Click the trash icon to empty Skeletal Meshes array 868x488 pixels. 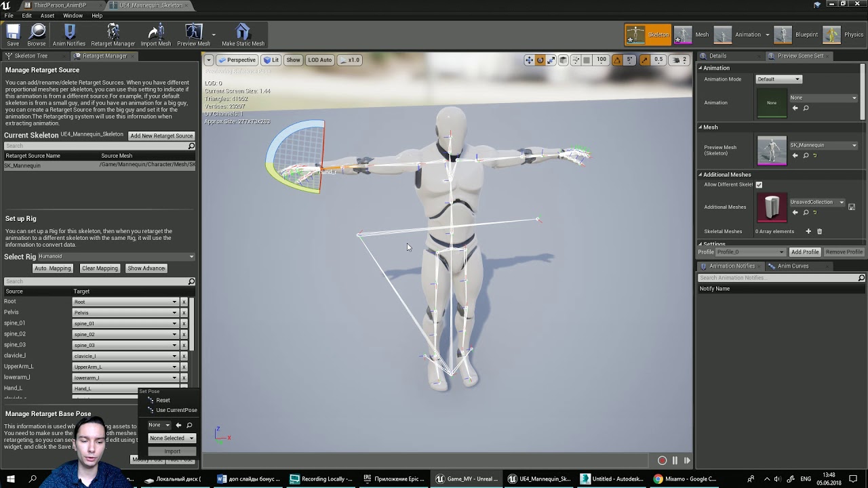tap(819, 231)
